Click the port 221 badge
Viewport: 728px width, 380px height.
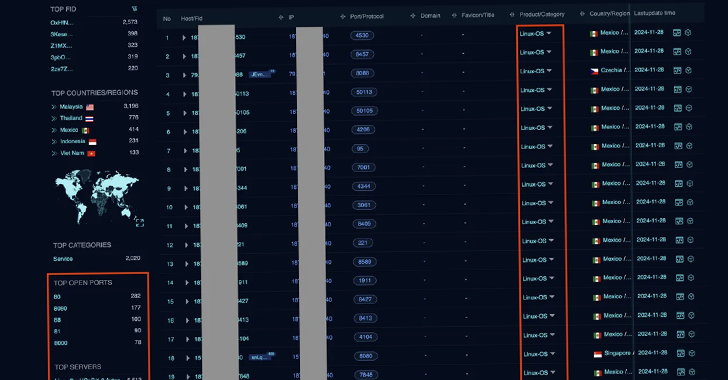363,243
